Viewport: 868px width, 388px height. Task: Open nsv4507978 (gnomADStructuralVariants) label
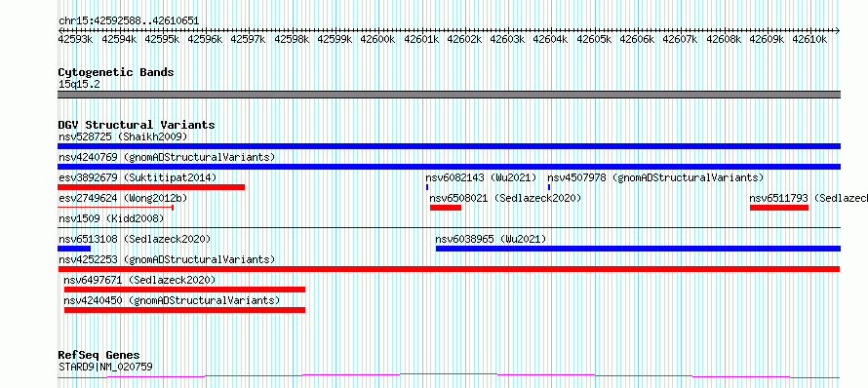tap(655, 177)
